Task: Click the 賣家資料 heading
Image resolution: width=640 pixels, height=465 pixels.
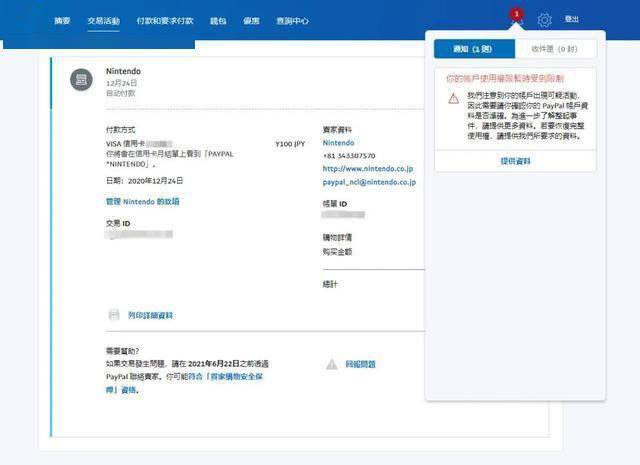Action: tap(337, 130)
